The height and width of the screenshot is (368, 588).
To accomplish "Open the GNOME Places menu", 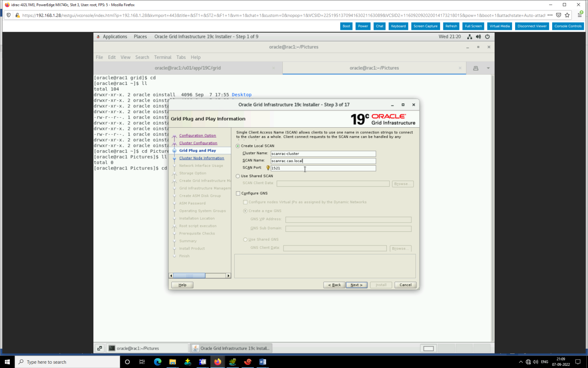I will pos(140,37).
